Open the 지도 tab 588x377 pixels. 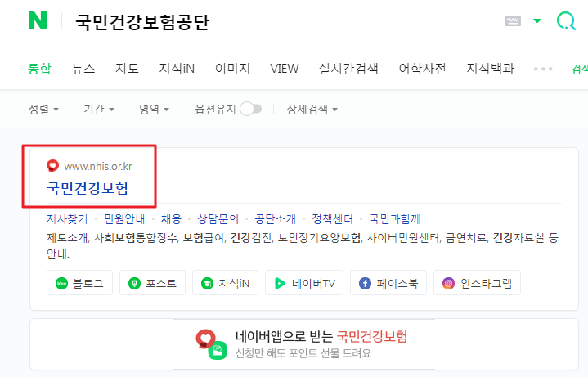coord(127,69)
